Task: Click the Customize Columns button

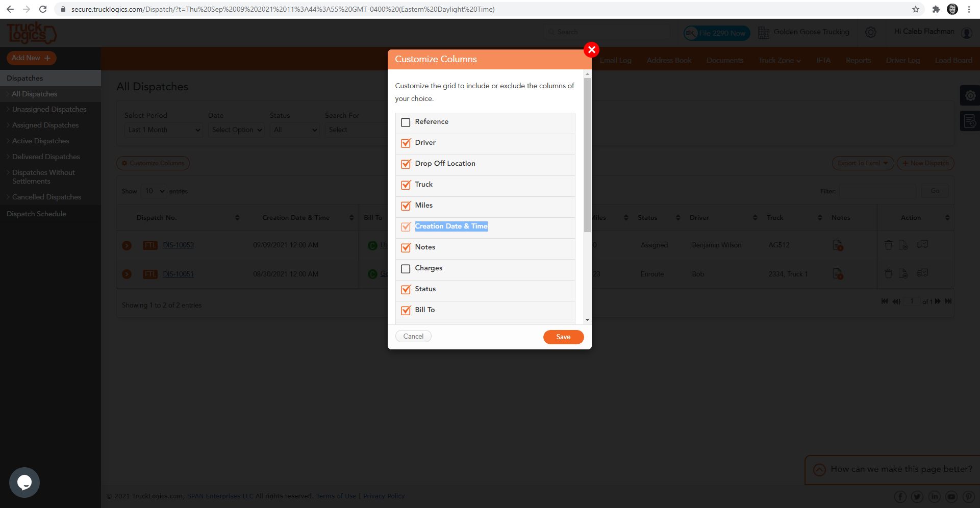Action: coord(153,163)
